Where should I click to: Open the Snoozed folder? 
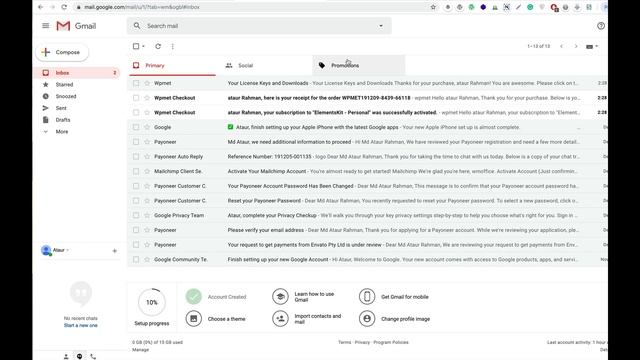pyautogui.click(x=66, y=96)
